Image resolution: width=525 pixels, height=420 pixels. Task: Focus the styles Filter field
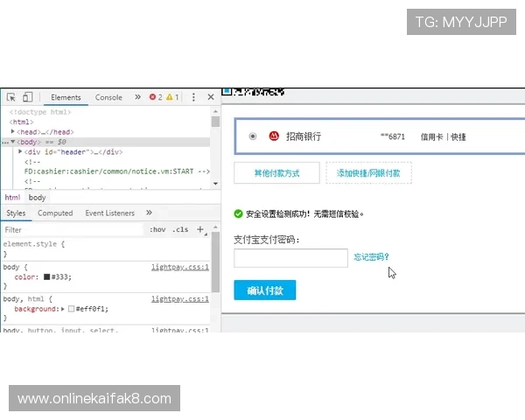pos(73,230)
